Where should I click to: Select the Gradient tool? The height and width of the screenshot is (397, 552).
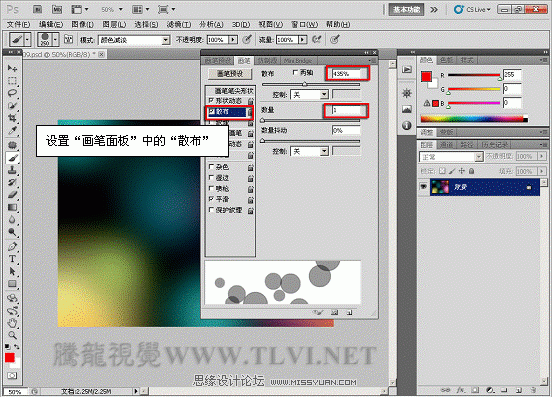(x=12, y=207)
